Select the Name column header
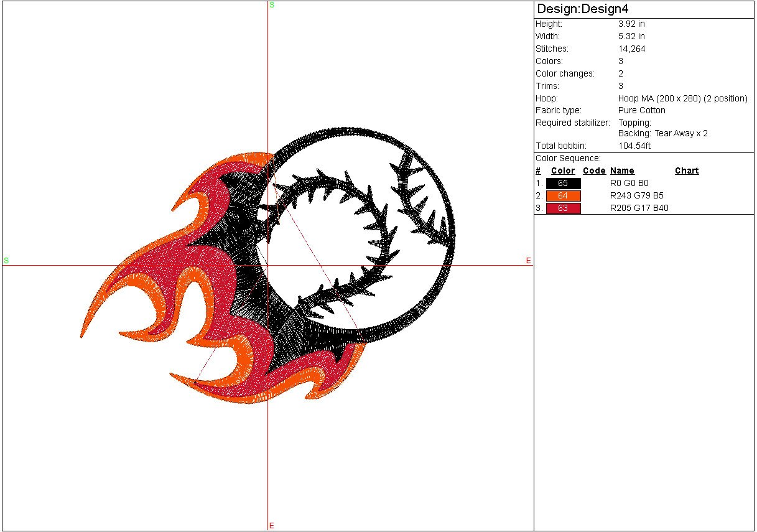Screen dimensions: 757x532 pyautogui.click(x=622, y=170)
